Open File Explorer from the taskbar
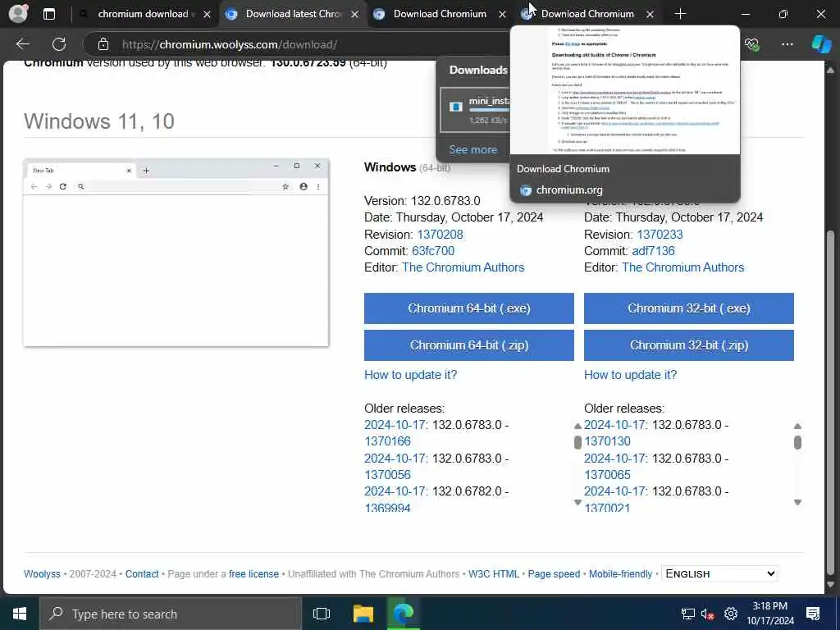Viewport: 840px width, 630px height. (363, 614)
